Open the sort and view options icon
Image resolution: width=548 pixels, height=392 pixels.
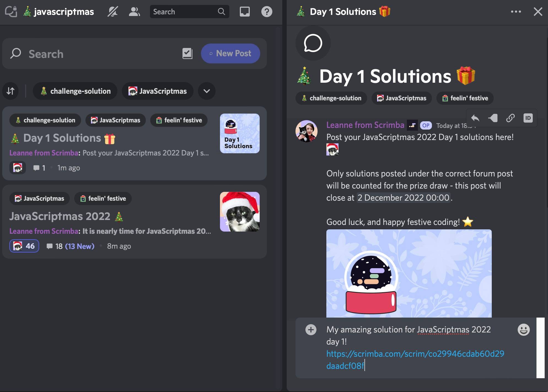[10, 91]
